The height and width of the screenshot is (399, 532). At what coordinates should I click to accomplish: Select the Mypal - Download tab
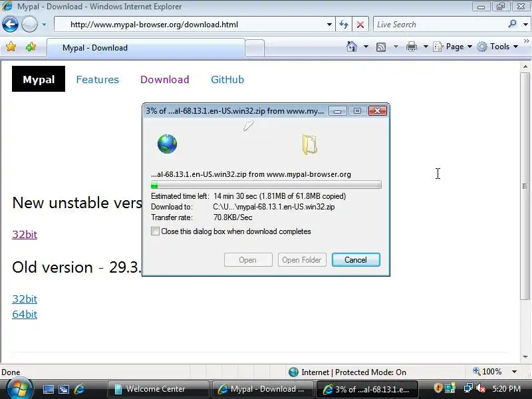coord(146,48)
